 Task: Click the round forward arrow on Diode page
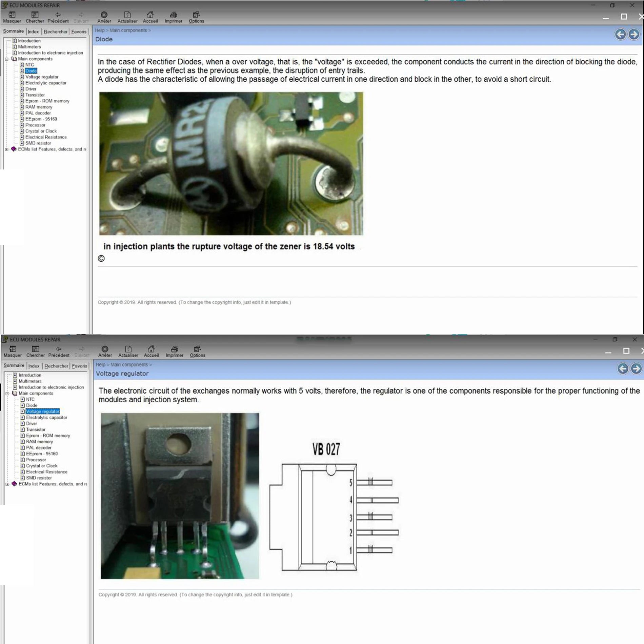(x=633, y=34)
